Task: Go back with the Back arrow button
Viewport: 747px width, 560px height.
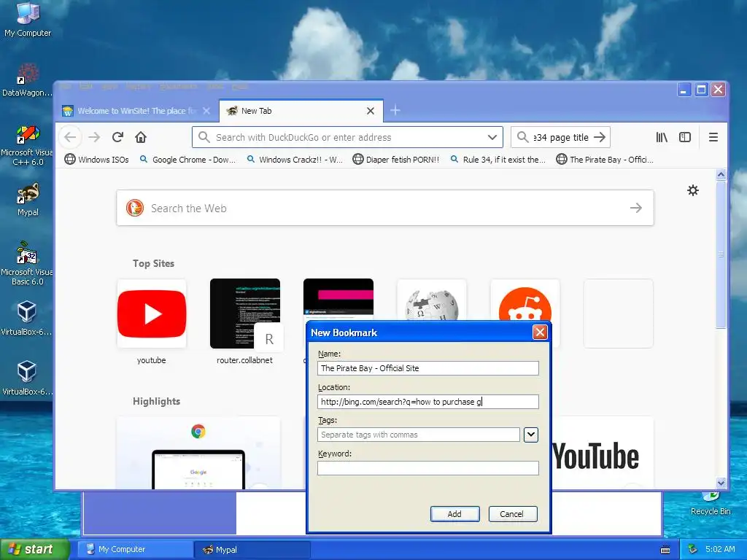Action: (70, 137)
